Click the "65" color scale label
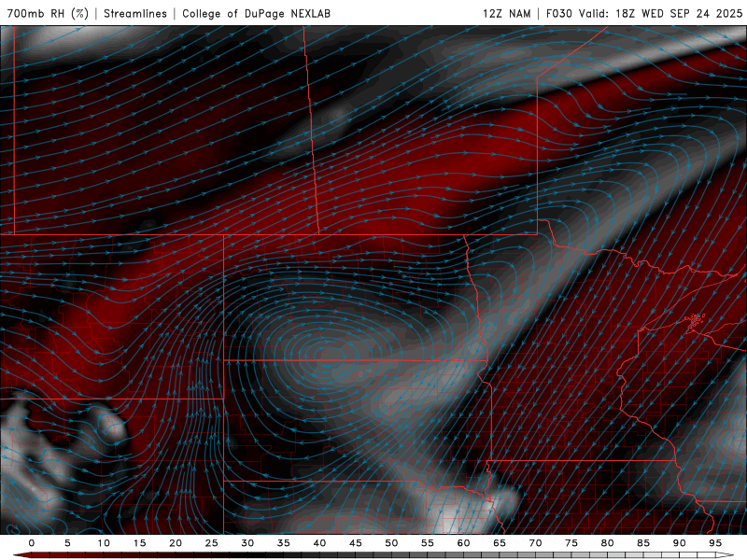 tap(500, 543)
